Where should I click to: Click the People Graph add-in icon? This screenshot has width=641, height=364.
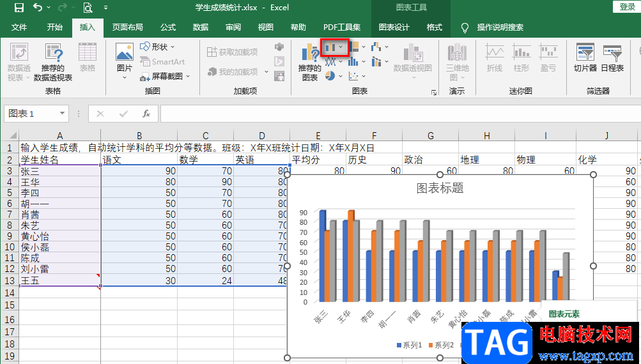point(279,76)
